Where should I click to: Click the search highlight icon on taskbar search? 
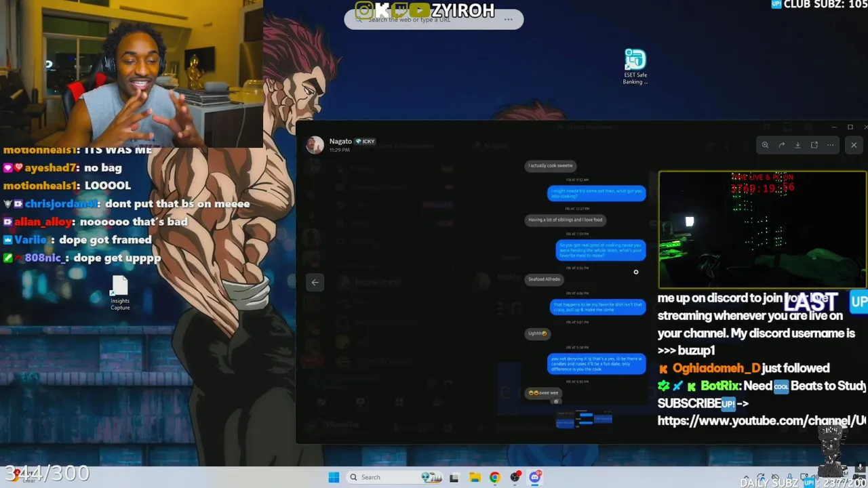pyautogui.click(x=431, y=477)
